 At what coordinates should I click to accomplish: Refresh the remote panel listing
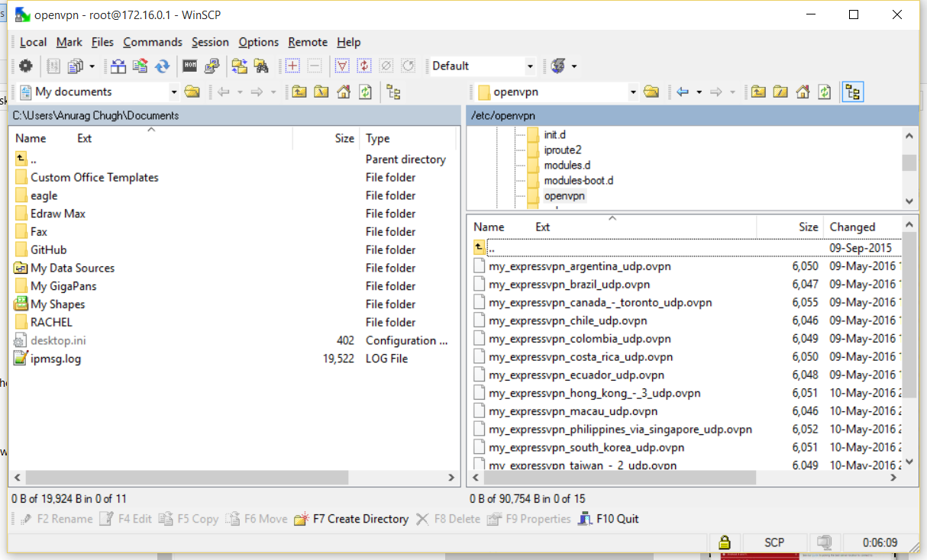tap(825, 92)
